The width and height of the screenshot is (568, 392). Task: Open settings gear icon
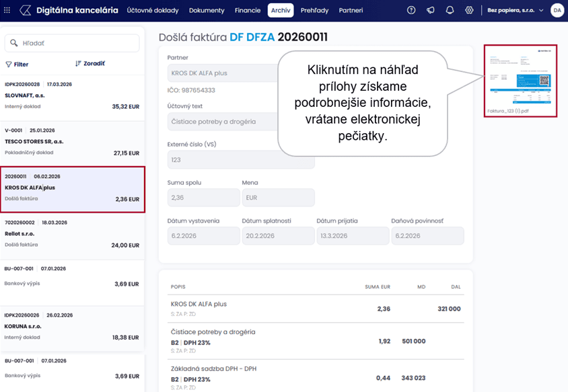click(x=469, y=10)
